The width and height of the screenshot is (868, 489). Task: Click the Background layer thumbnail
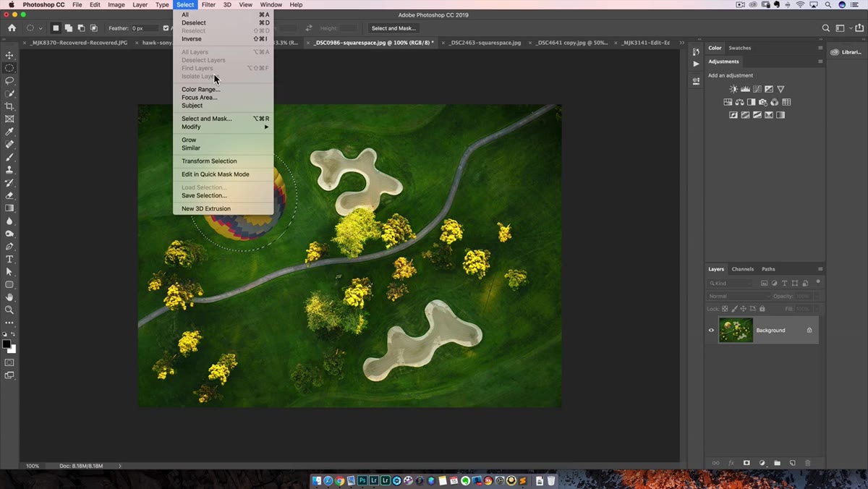736,330
